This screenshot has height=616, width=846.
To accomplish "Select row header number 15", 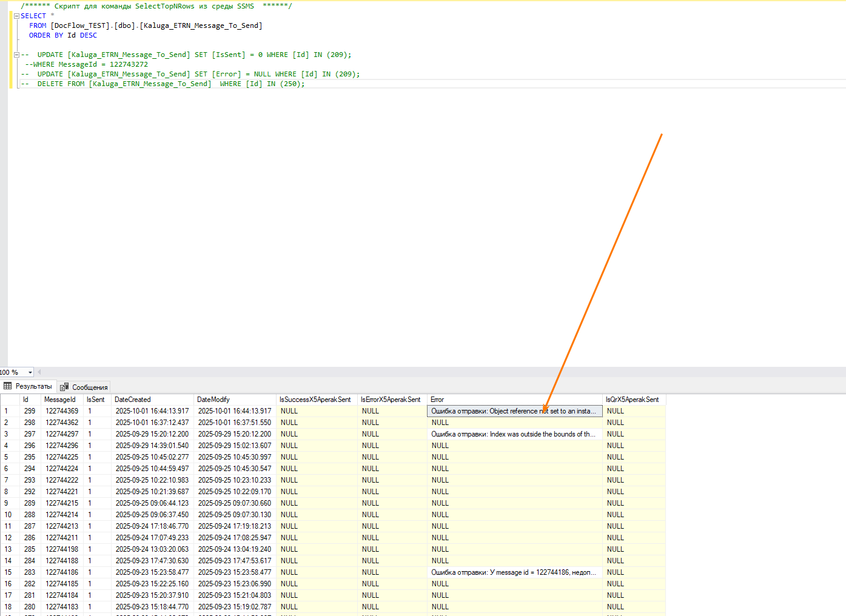I will tap(10, 572).
